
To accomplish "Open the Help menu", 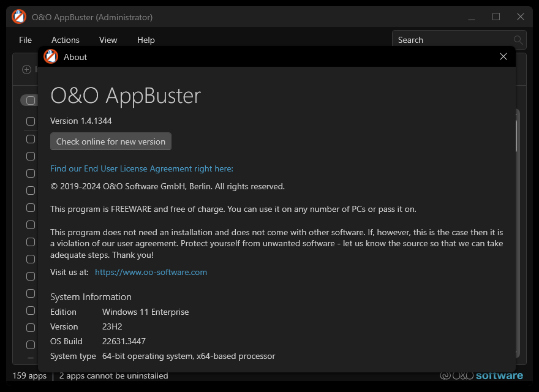I will tap(146, 40).
